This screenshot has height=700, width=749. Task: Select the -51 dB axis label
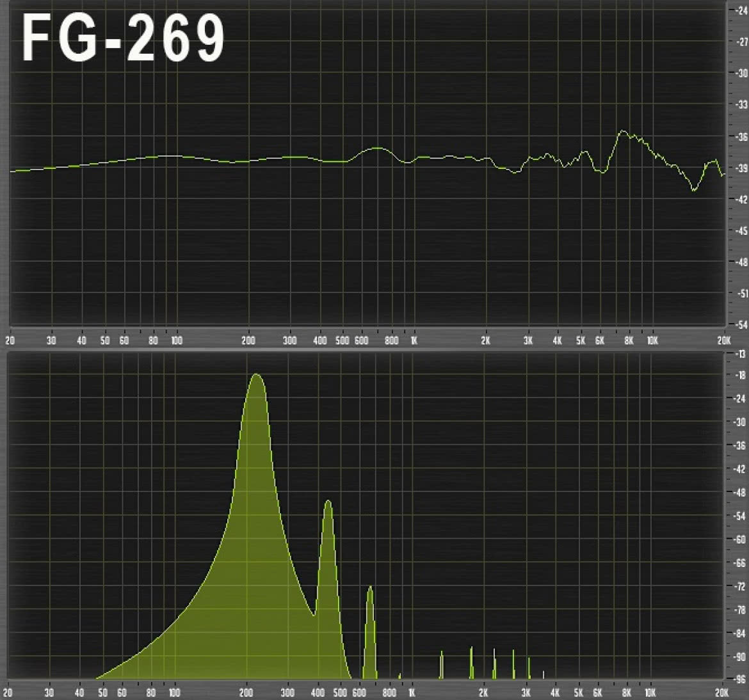pyautogui.click(x=741, y=294)
